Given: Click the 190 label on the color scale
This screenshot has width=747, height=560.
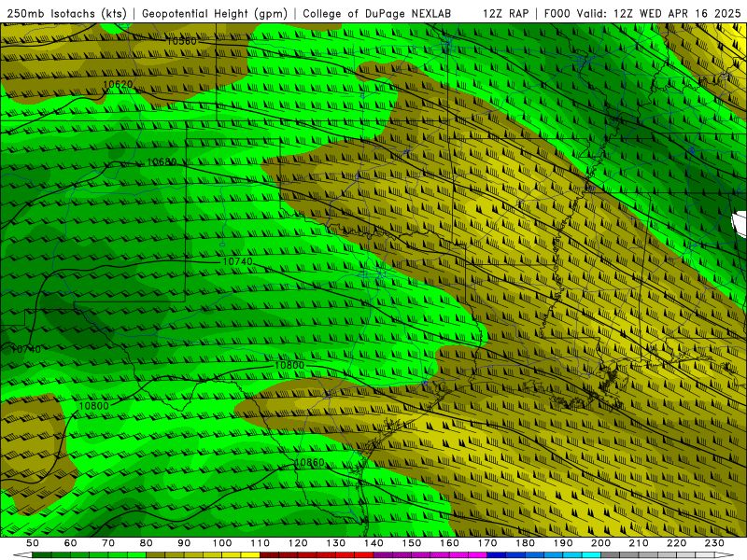Looking at the screenshot, I should 563,543.
